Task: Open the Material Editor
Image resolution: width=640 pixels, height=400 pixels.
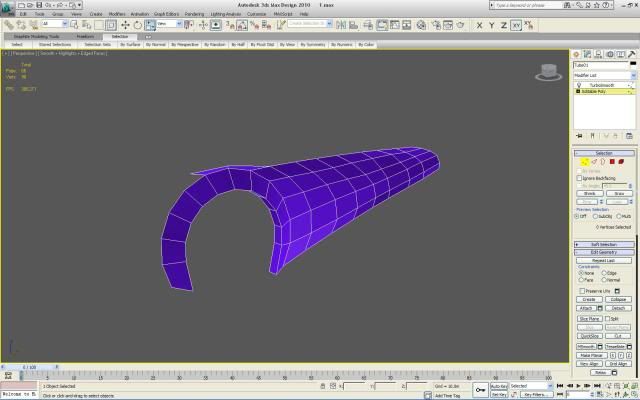Action: tap(421, 25)
